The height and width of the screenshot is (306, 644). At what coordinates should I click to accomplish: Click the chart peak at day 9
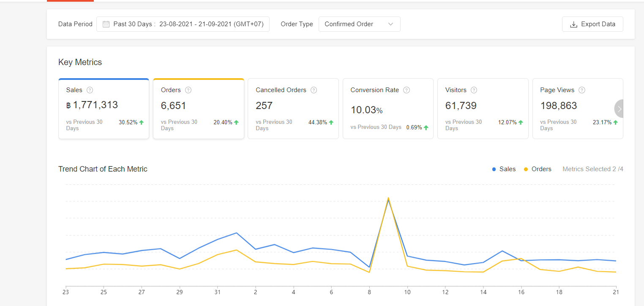click(x=388, y=198)
